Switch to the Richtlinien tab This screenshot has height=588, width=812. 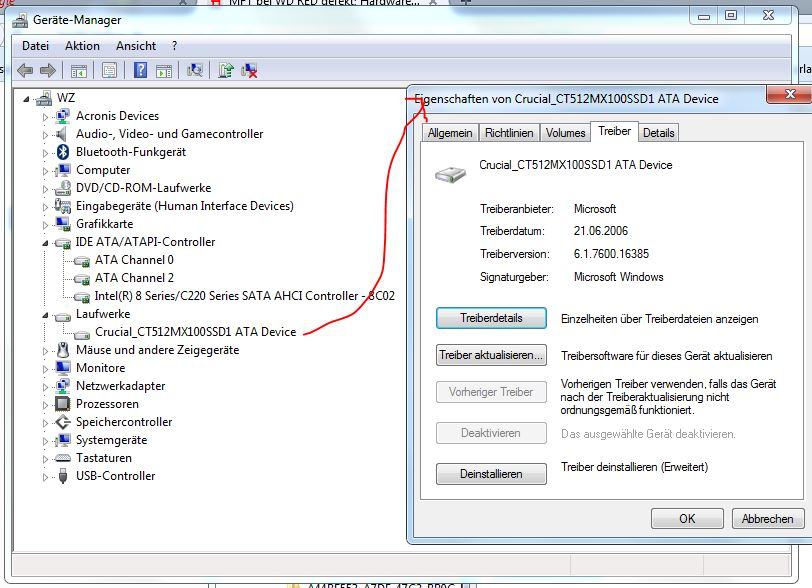pos(509,133)
